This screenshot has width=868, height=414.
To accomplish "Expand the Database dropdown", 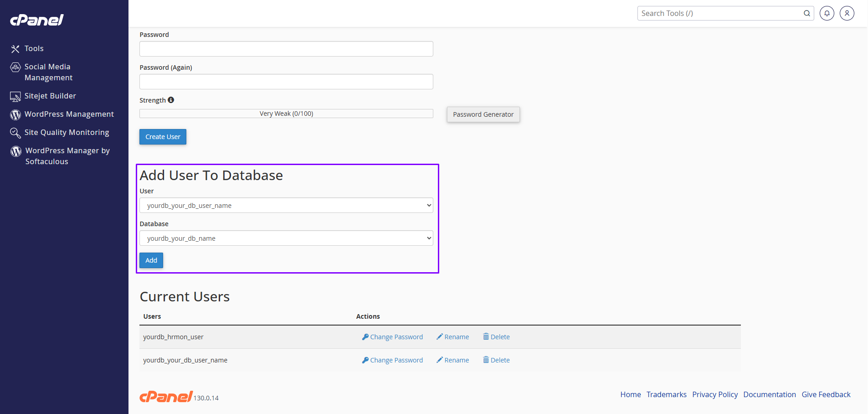I will 286,238.
